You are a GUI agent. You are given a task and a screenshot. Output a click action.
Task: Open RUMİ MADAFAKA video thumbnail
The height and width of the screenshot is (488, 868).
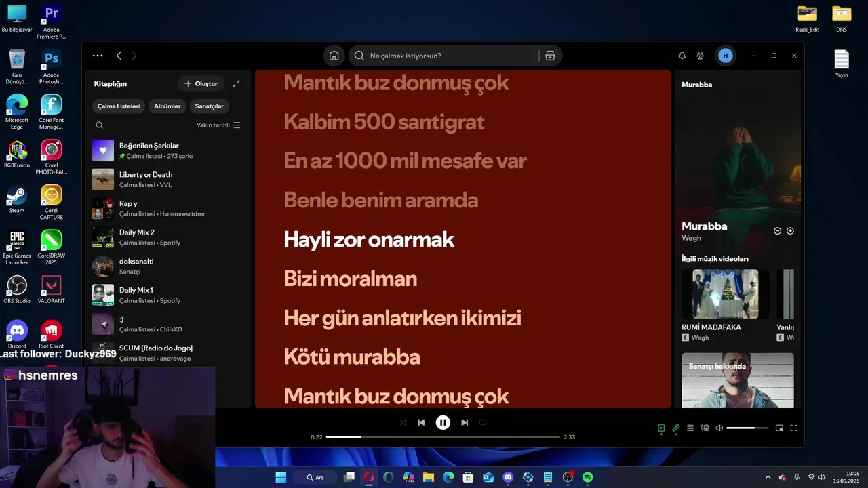pos(726,294)
